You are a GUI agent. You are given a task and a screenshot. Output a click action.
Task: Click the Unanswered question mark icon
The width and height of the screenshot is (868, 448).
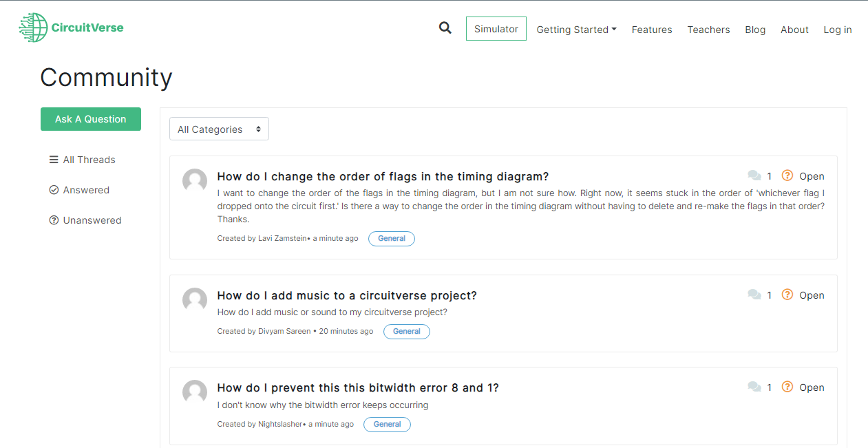tap(54, 220)
